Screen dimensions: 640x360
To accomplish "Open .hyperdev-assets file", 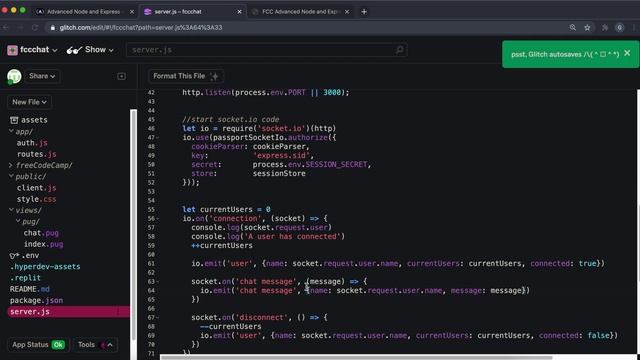I will [x=45, y=267].
